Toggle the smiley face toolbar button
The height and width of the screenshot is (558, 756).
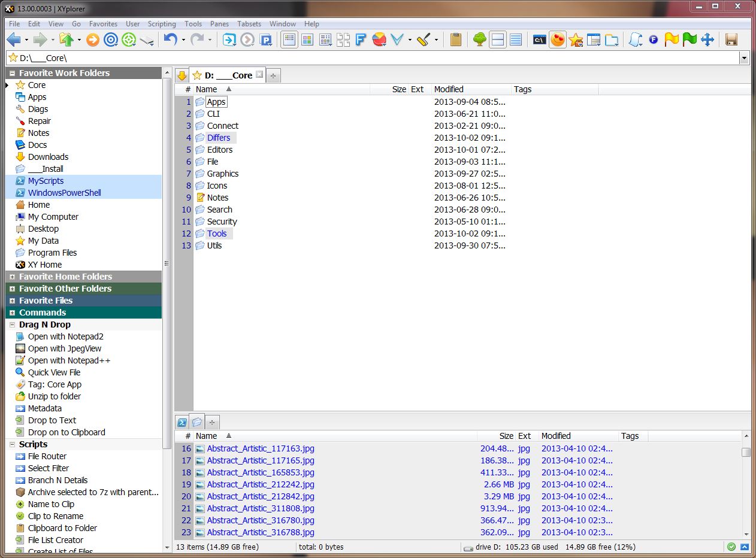click(x=558, y=40)
